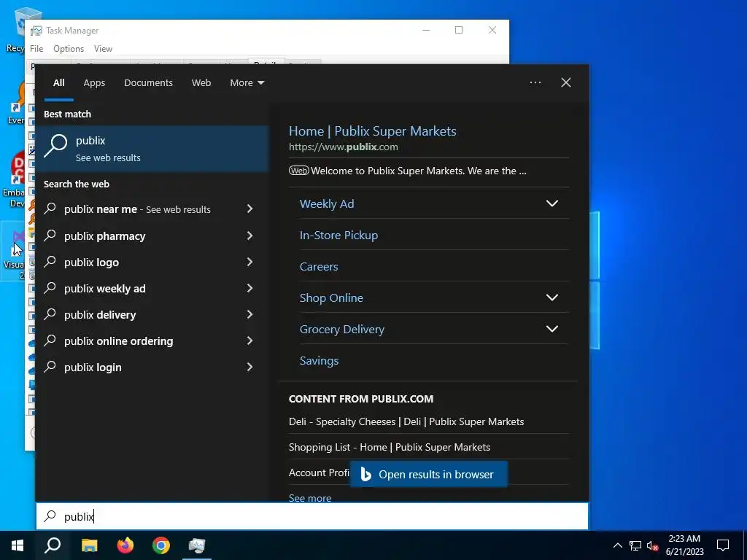747x560 pixels.
Task: Open the Weekly Ad link
Action: [x=327, y=204]
